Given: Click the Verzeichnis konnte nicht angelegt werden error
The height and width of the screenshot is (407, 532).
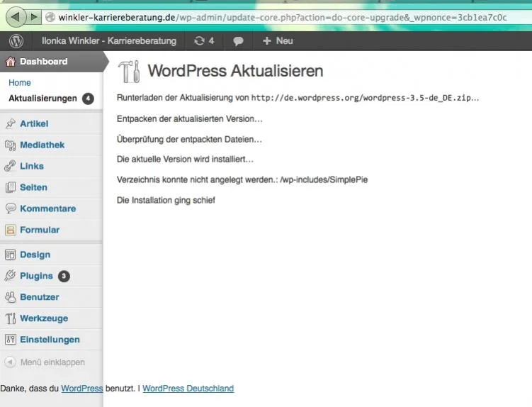Looking at the screenshot, I should tap(242, 179).
